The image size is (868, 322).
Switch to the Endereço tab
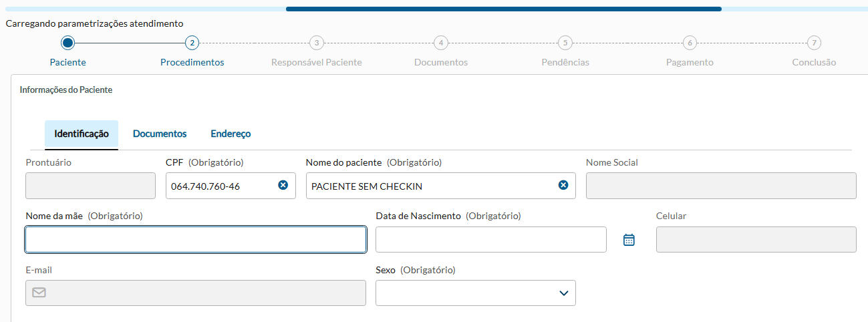(x=231, y=134)
